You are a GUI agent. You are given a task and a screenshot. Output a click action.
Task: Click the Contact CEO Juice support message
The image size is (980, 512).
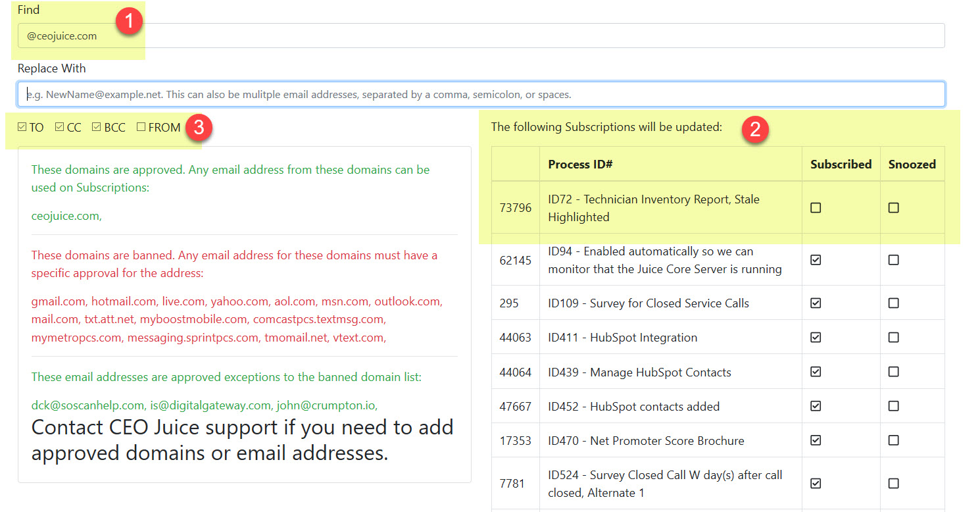[x=243, y=440]
